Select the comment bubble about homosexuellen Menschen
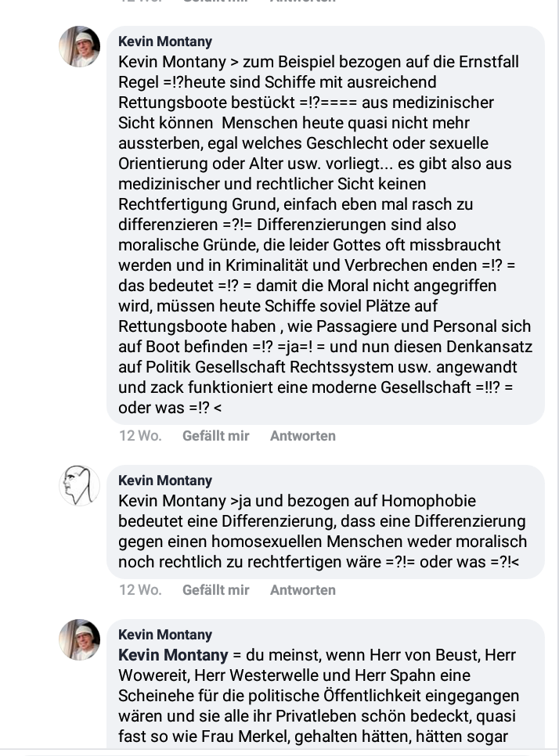The width and height of the screenshot is (559, 756). tap(326, 522)
